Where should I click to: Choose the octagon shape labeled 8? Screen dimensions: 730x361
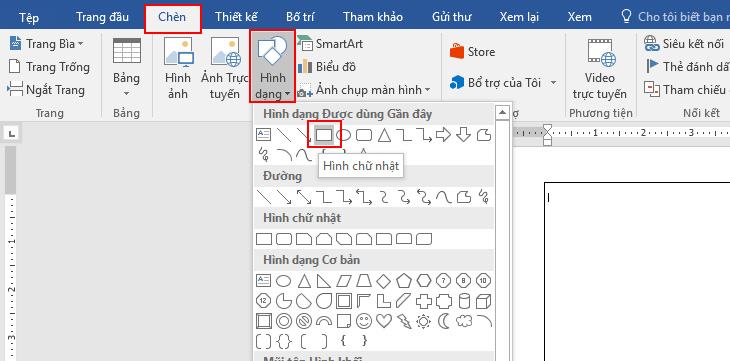(x=463, y=281)
